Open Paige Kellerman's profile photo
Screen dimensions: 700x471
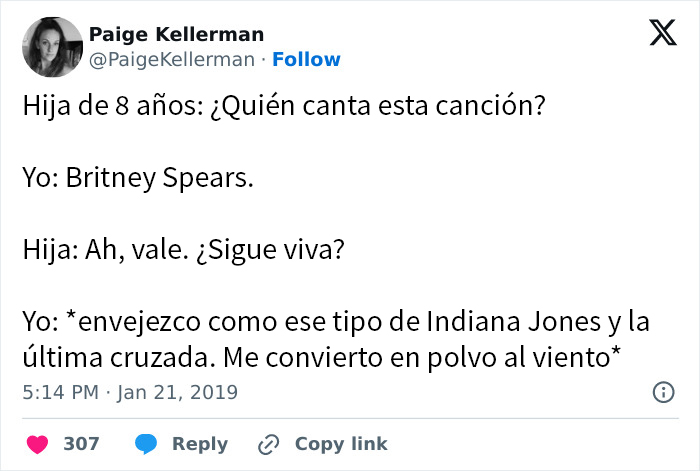click(50, 47)
